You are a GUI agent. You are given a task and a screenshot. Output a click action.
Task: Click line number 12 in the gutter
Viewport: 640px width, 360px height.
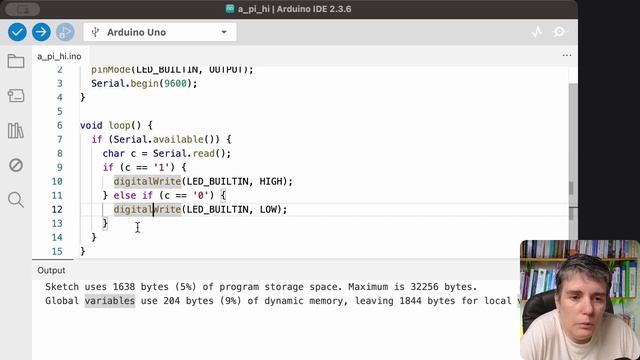click(x=57, y=209)
